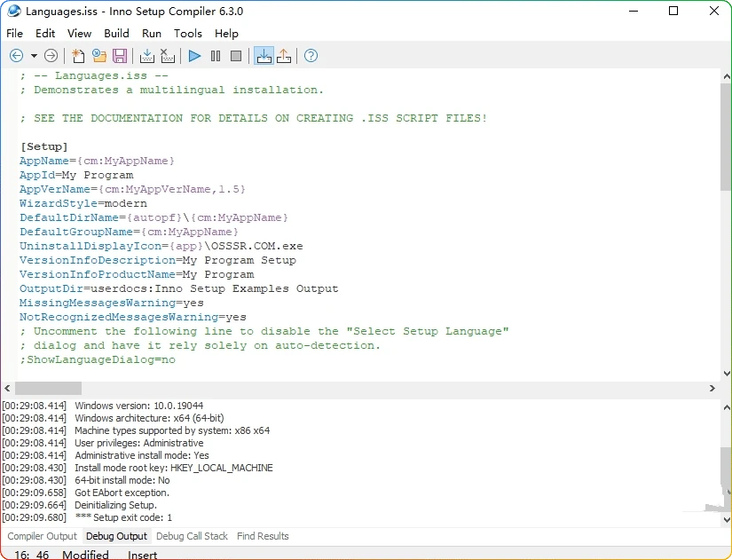Switch to the Find Results tab
The width and height of the screenshot is (732, 560).
click(x=263, y=536)
